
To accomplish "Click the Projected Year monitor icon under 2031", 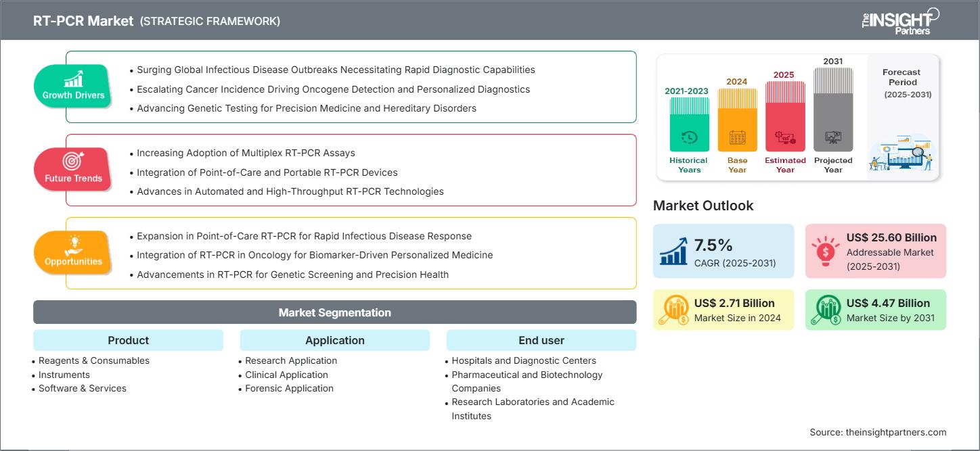I will pyautogui.click(x=833, y=137).
